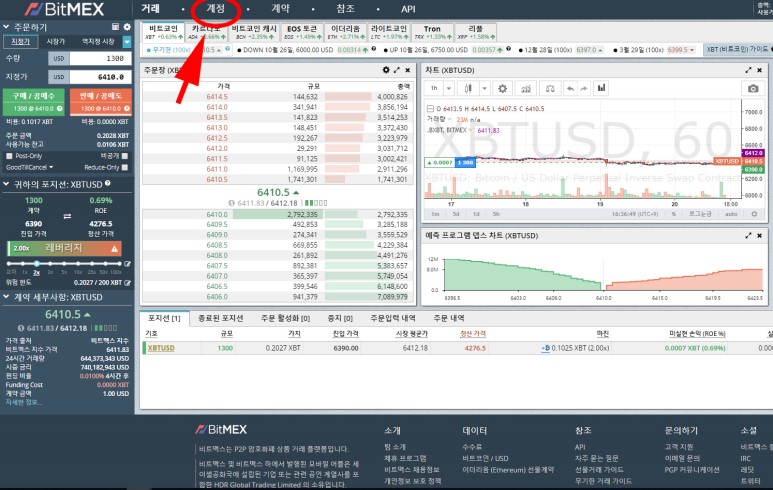Screen dimensions: 773x490
Task: Select 5d range at chart bottom
Action: click(456, 214)
